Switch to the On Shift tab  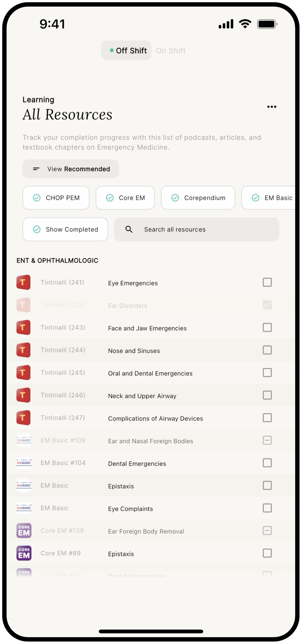(x=171, y=51)
